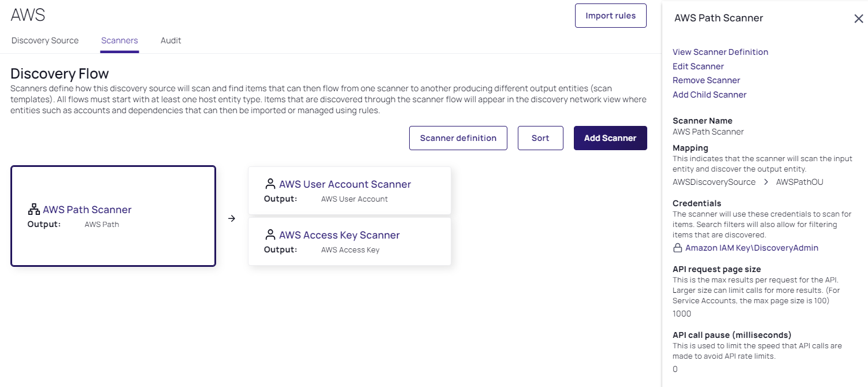The width and height of the screenshot is (868, 387).
Task: Open the Audit tab
Action: pyautogui.click(x=171, y=40)
